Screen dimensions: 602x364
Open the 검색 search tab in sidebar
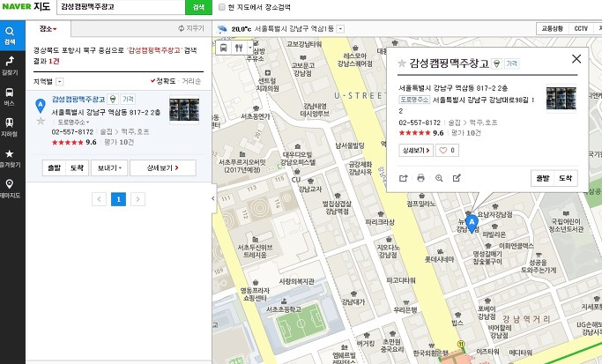[x=10, y=36]
